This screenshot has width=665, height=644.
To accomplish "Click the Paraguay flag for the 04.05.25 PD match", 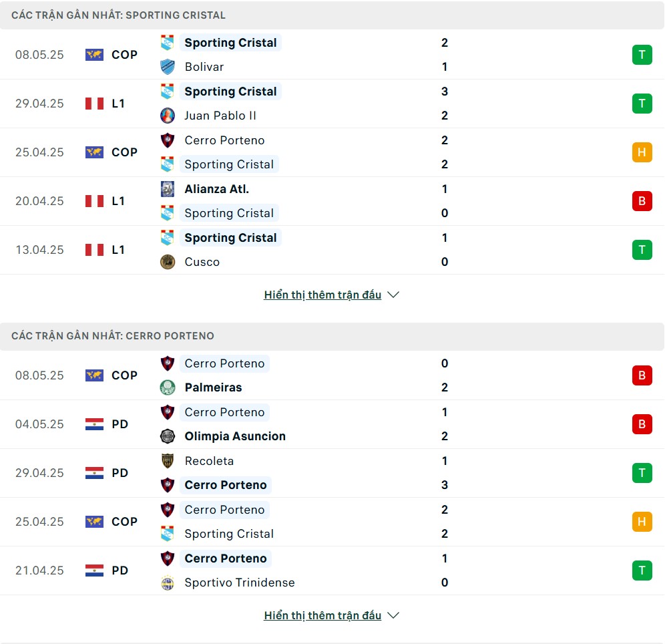I will [94, 424].
